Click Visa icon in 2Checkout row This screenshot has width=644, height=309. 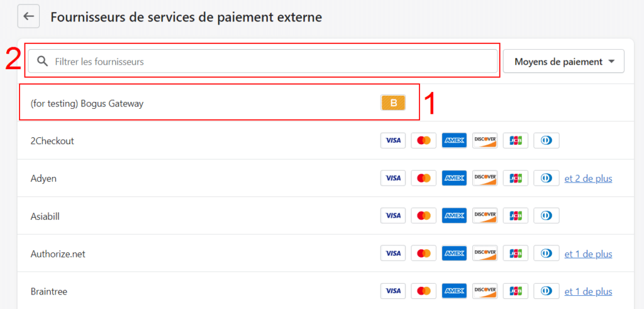coord(393,140)
